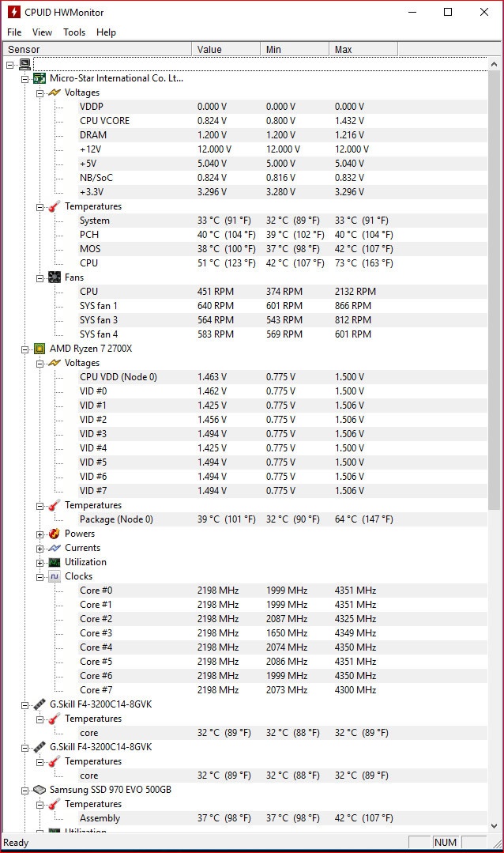Collapse the Clocks tree node
This screenshot has height=853, width=504.
tap(40, 576)
